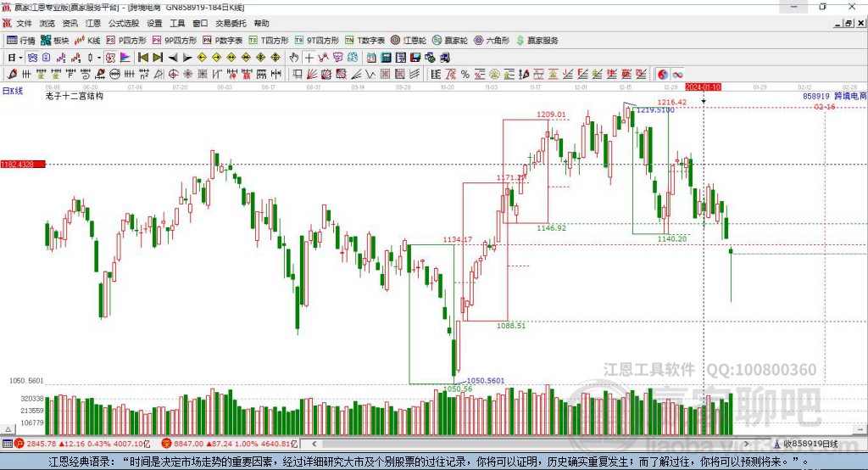The width and height of the screenshot is (868, 470).
Task: Click the black left arrow icon
Action: point(173,58)
